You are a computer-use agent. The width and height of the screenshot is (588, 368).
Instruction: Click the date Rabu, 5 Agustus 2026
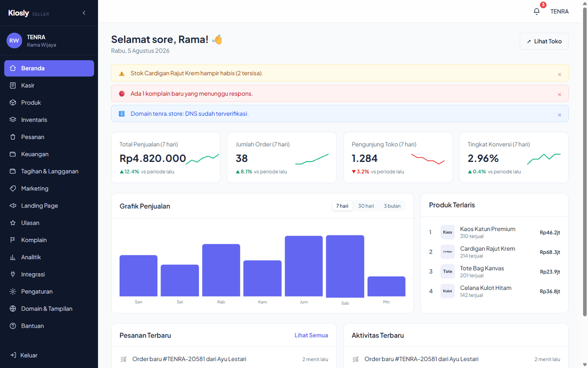[x=140, y=51]
